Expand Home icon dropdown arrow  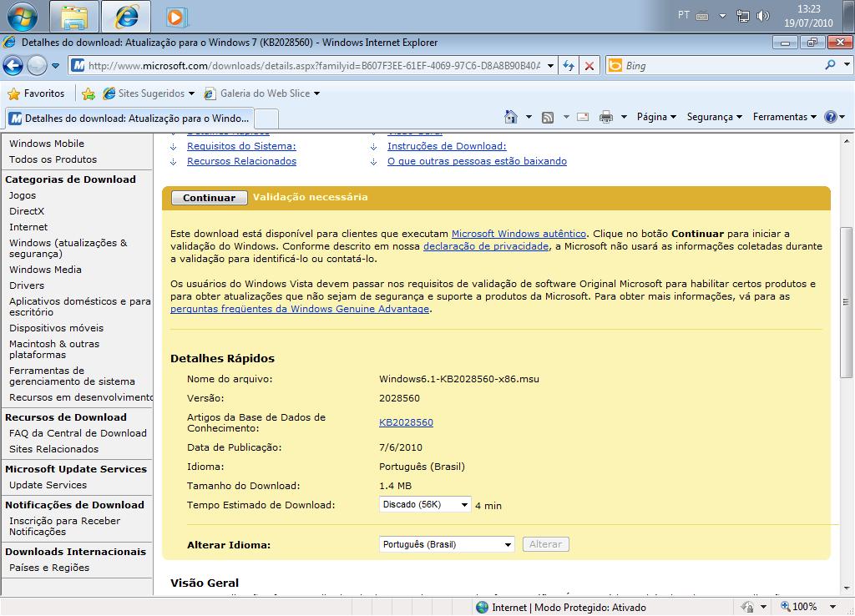point(529,117)
